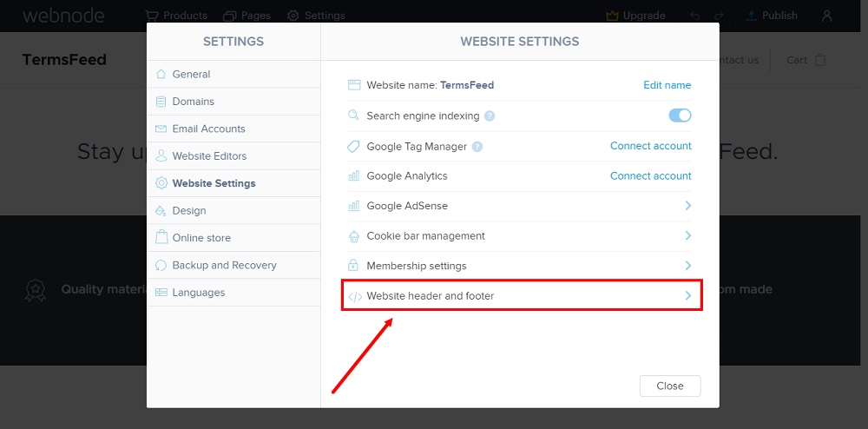Connect account for Google Tag Manager
Image resolution: width=868 pixels, height=429 pixels.
pyautogui.click(x=650, y=146)
